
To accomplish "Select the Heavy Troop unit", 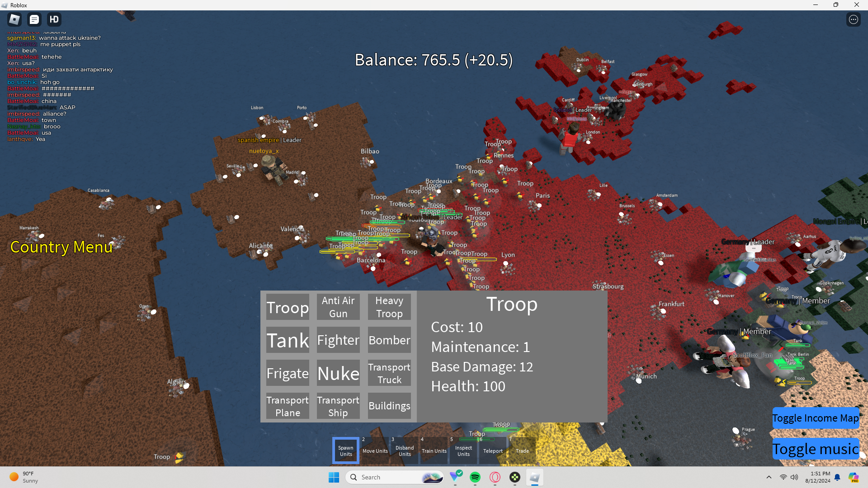I will click(x=389, y=307).
